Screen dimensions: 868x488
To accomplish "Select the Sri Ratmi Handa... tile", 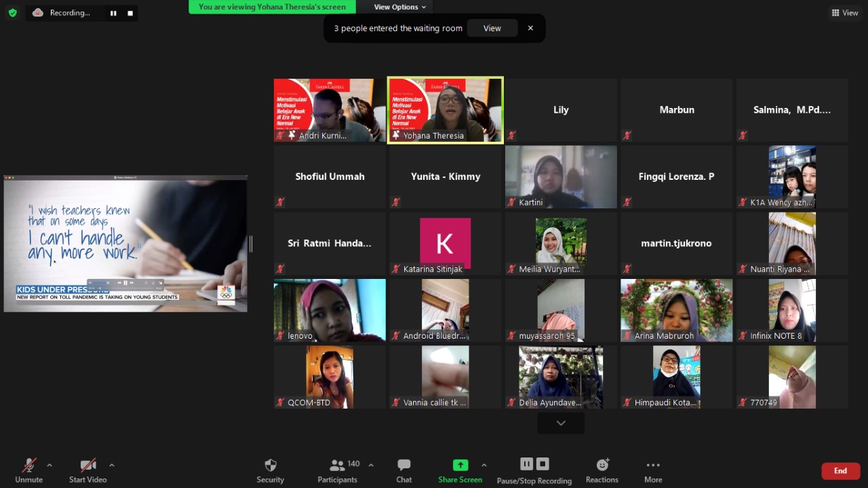I will click(x=330, y=243).
